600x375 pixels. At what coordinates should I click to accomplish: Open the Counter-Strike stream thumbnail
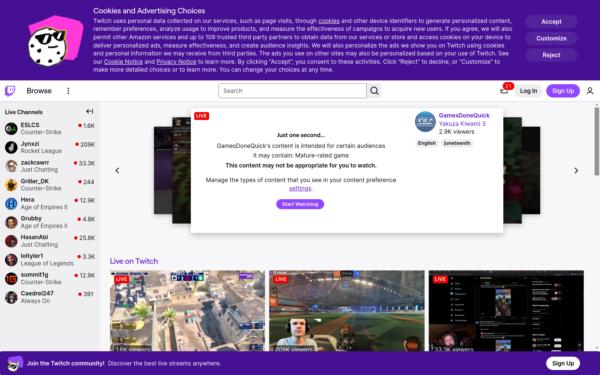pyautogui.click(x=187, y=311)
